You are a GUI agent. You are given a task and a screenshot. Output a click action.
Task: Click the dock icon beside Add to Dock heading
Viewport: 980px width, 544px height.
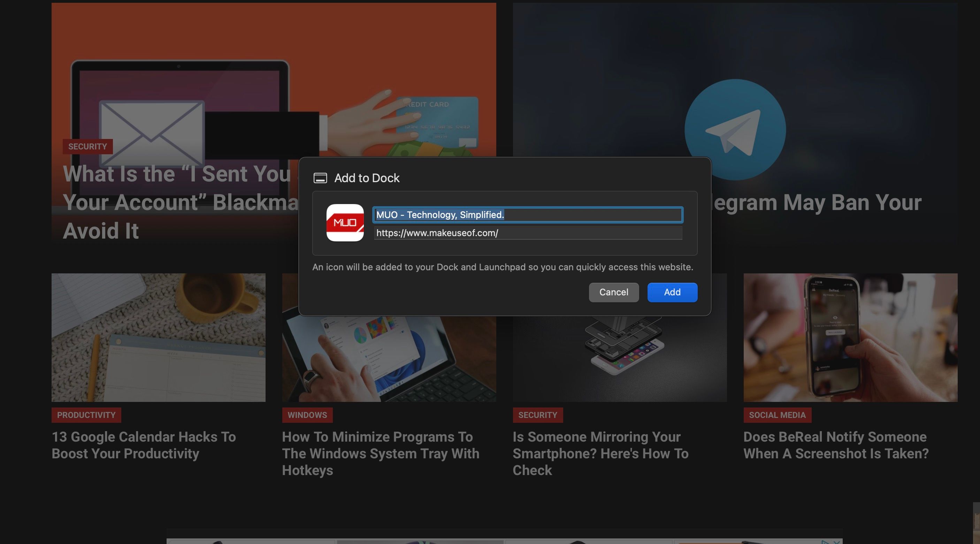(x=320, y=178)
